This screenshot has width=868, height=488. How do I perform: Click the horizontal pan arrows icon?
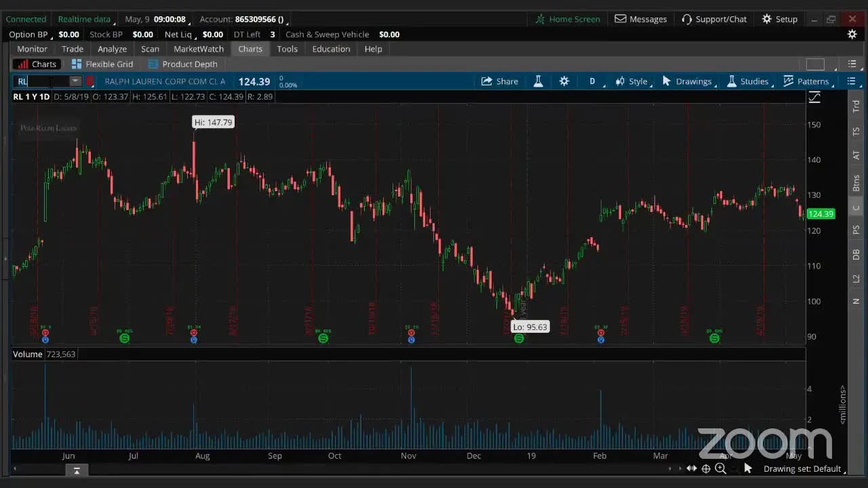(x=692, y=468)
